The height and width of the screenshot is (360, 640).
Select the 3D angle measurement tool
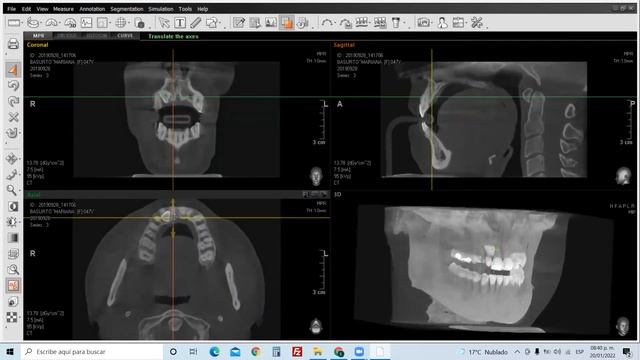click(70, 23)
